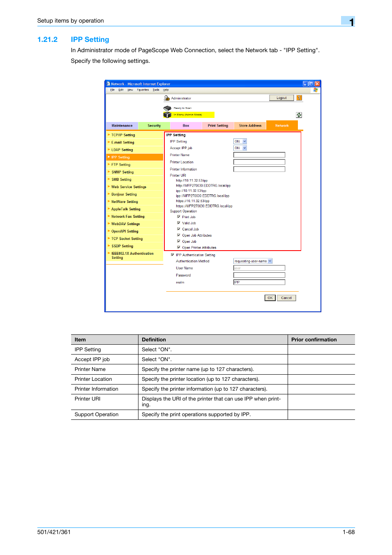Click the Printer Location input field
The image size is (392, 555).
coord(259,162)
